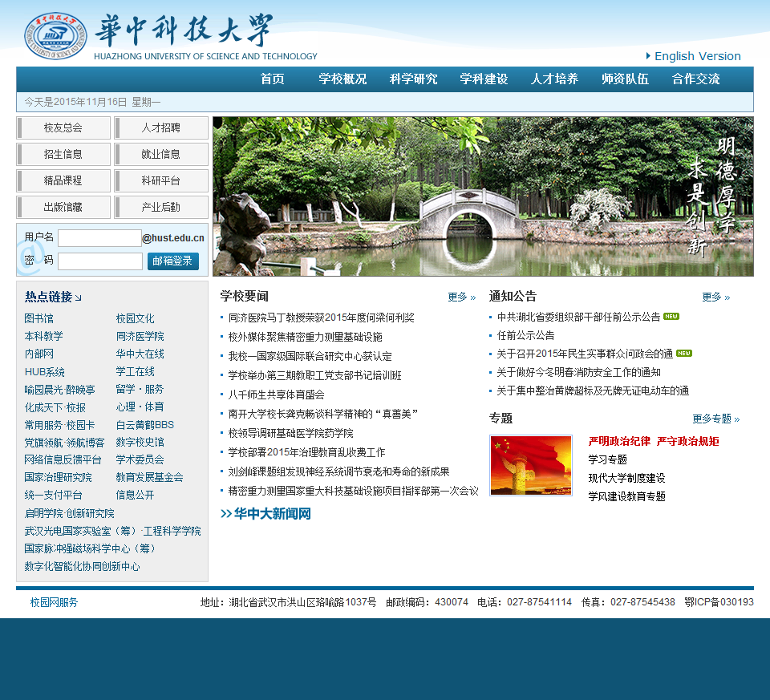Open the 校友总会 button

click(63, 128)
